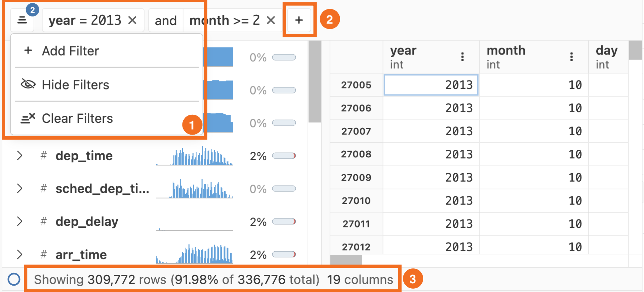Remove the month >= 2 filter
This screenshot has height=292, width=644.
coord(271,21)
